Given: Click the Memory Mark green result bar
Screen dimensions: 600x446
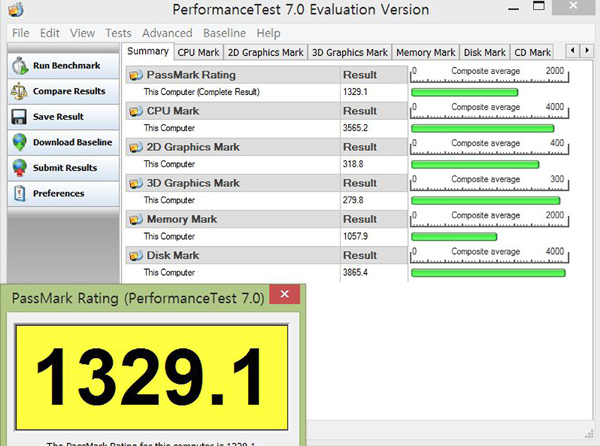Looking at the screenshot, I should pos(454,237).
